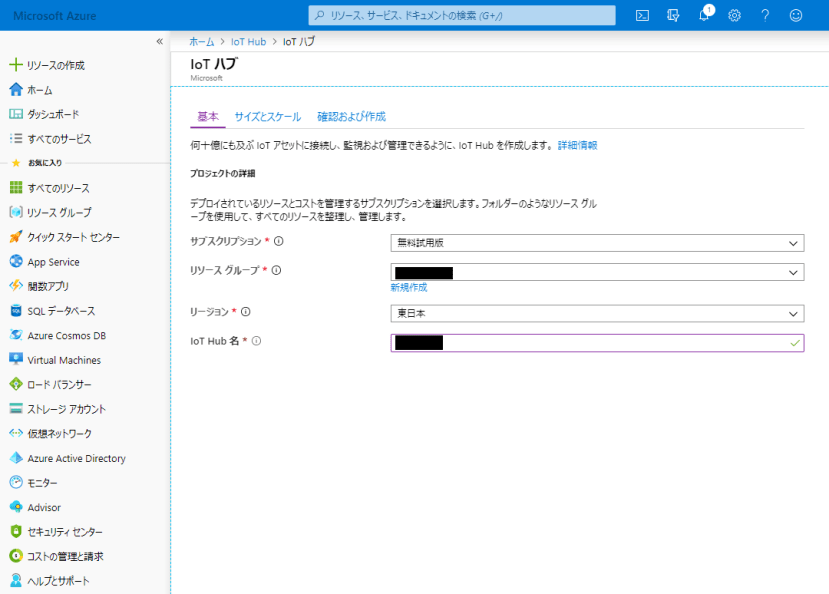The height and width of the screenshot is (594, 829).
Task: Open the 詳細情報 link
Action: (577, 145)
